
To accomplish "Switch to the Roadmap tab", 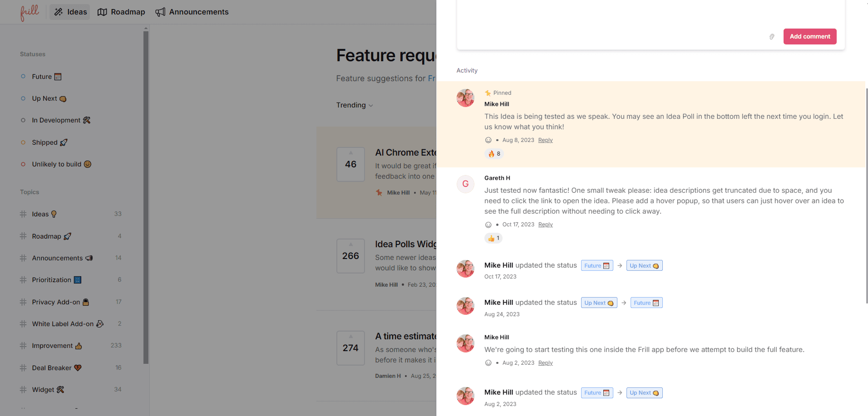I will tap(121, 12).
